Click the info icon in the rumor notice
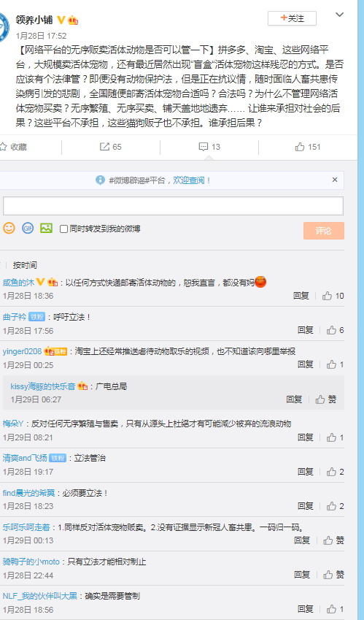Image resolution: width=364 pixels, height=620 pixels. click(x=100, y=180)
